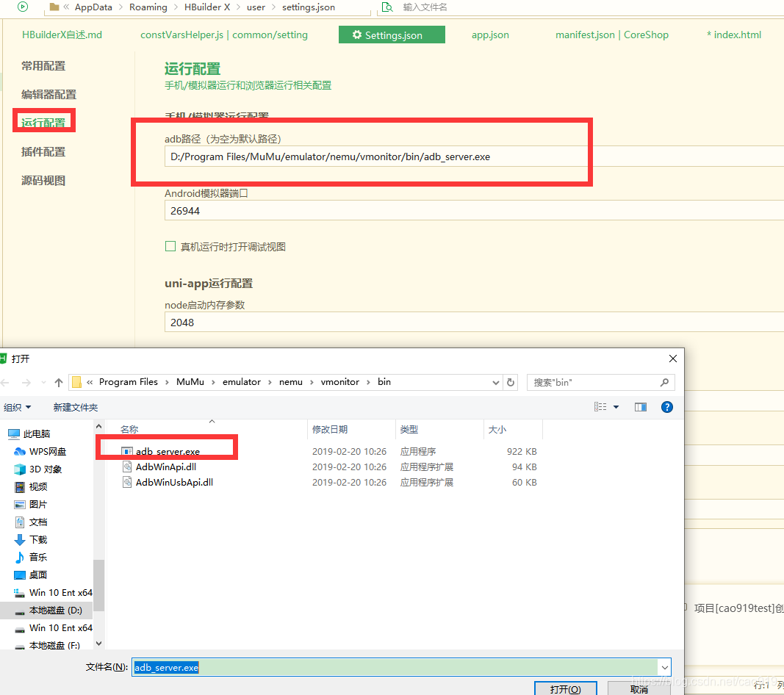The image size is (784, 695).
Task: Click 新建文件夹 button
Action: [x=76, y=408]
